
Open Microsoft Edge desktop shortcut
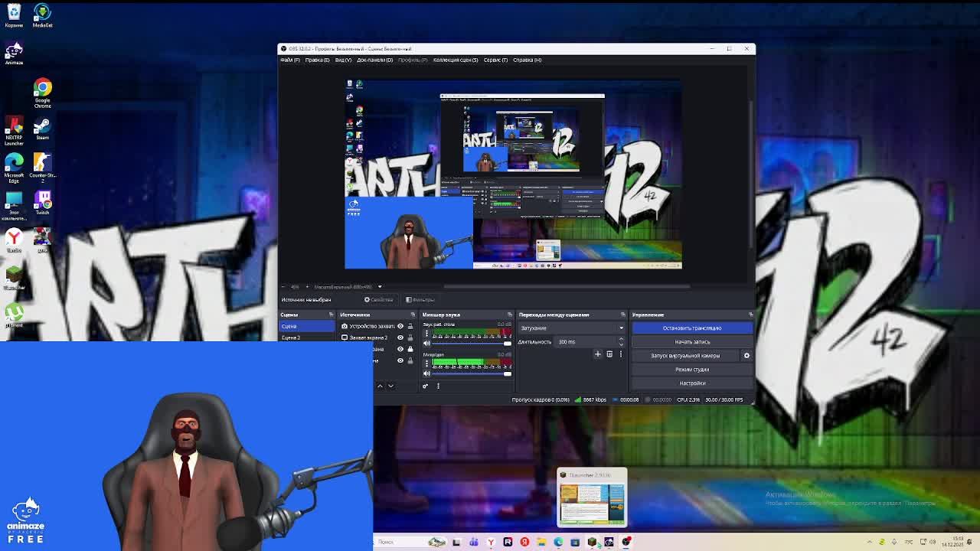click(x=14, y=168)
